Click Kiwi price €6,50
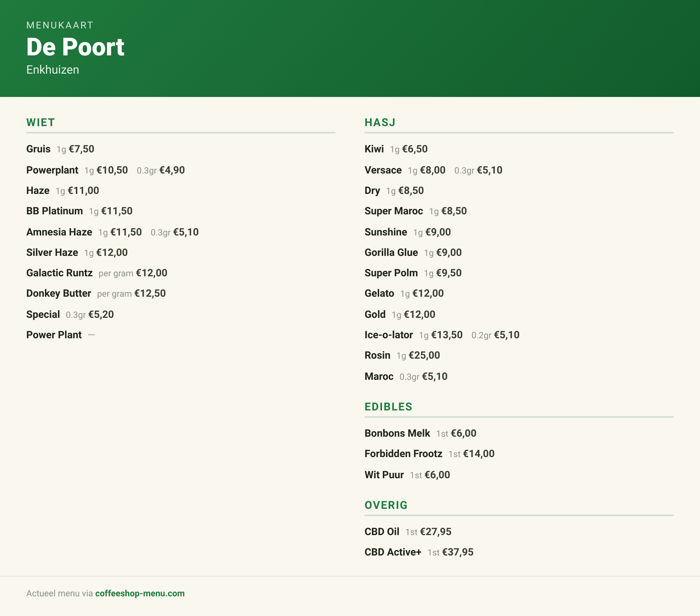This screenshot has width=700, height=616. [415, 149]
